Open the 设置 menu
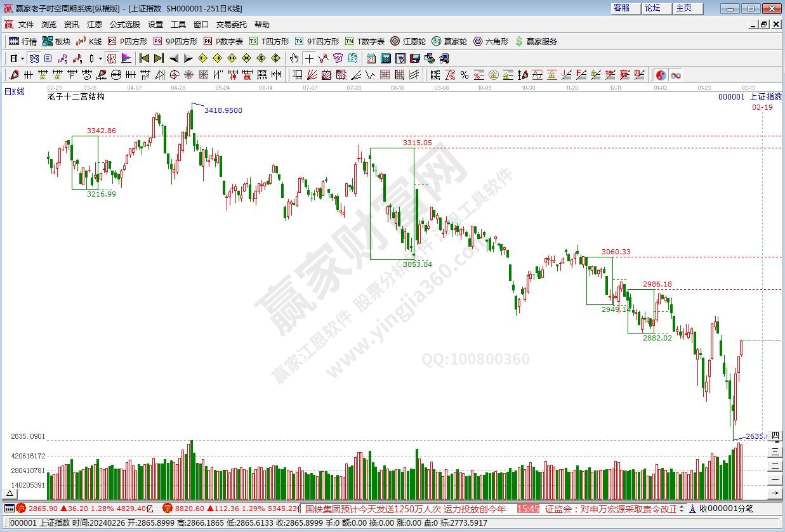785x532 pixels. coord(155,25)
